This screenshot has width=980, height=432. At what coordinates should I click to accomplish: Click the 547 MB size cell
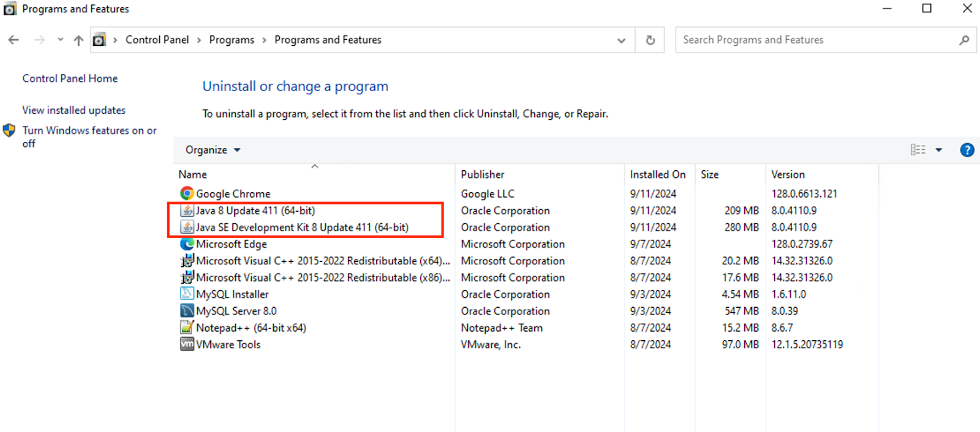point(742,311)
